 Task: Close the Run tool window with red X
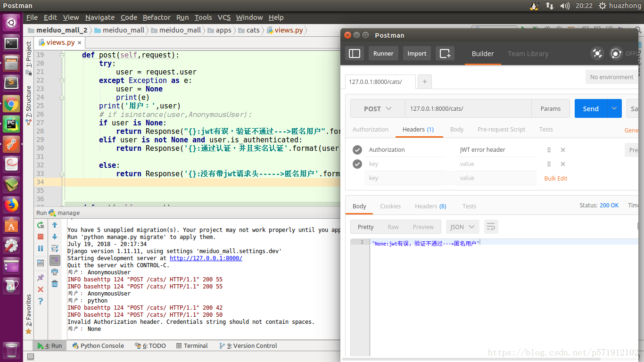(x=41, y=289)
